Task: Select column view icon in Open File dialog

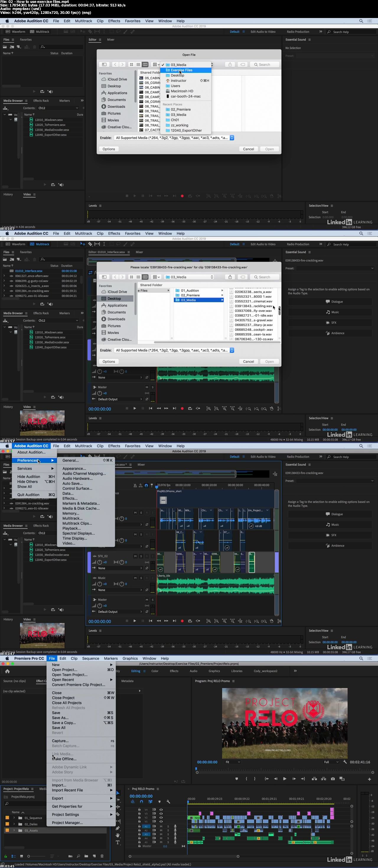Action: 145,64
